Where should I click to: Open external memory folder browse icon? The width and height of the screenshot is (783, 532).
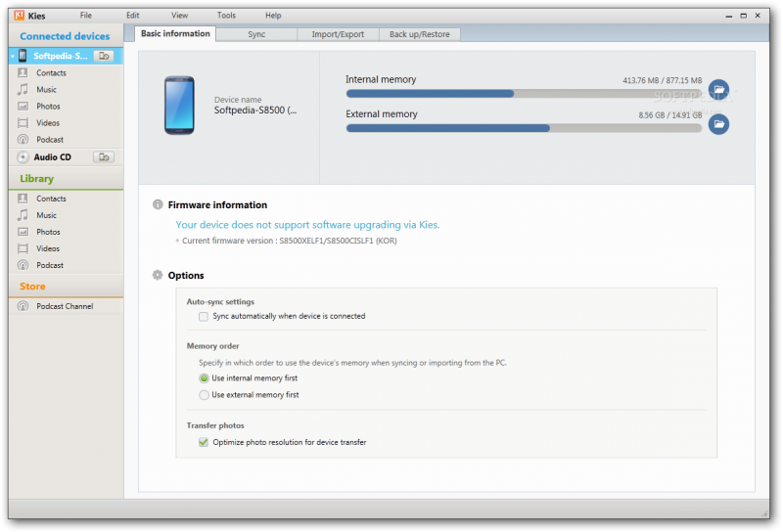(718, 124)
